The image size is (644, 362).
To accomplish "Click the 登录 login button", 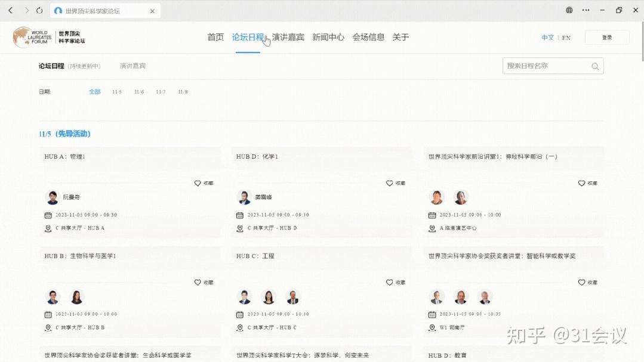I will point(607,38).
